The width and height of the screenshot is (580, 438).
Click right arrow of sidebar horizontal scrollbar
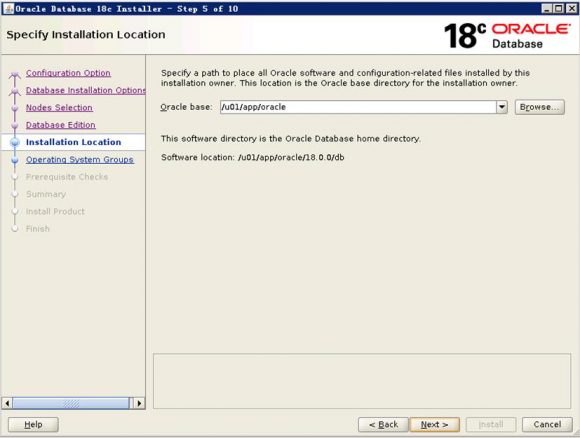(x=139, y=403)
